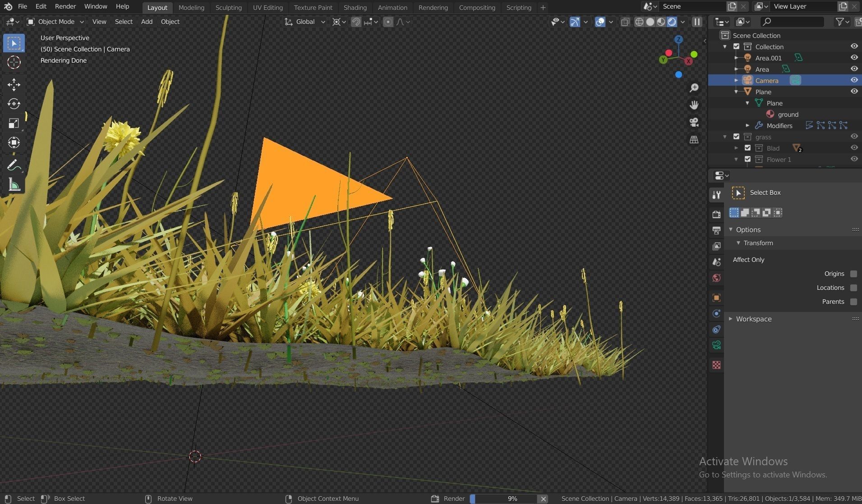862x504 pixels.
Task: Switch to rendered viewport shading
Action: pos(672,22)
